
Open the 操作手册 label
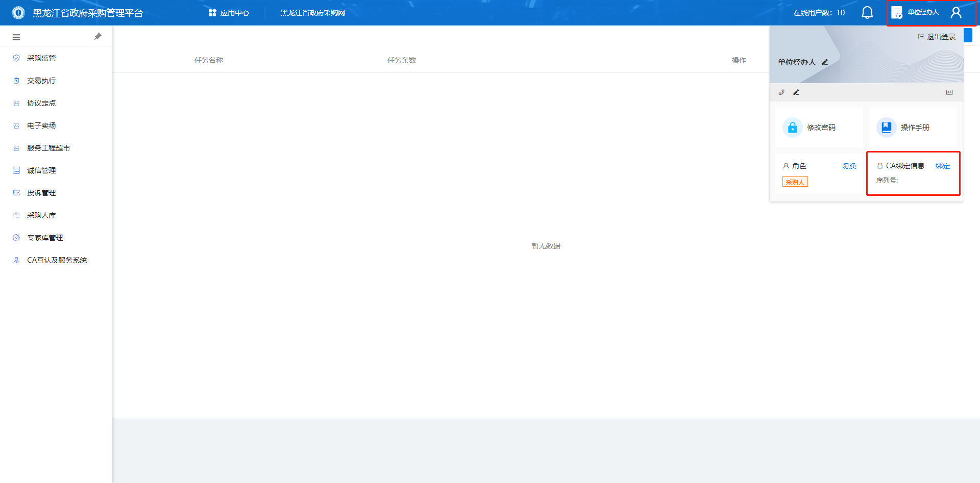(x=915, y=128)
